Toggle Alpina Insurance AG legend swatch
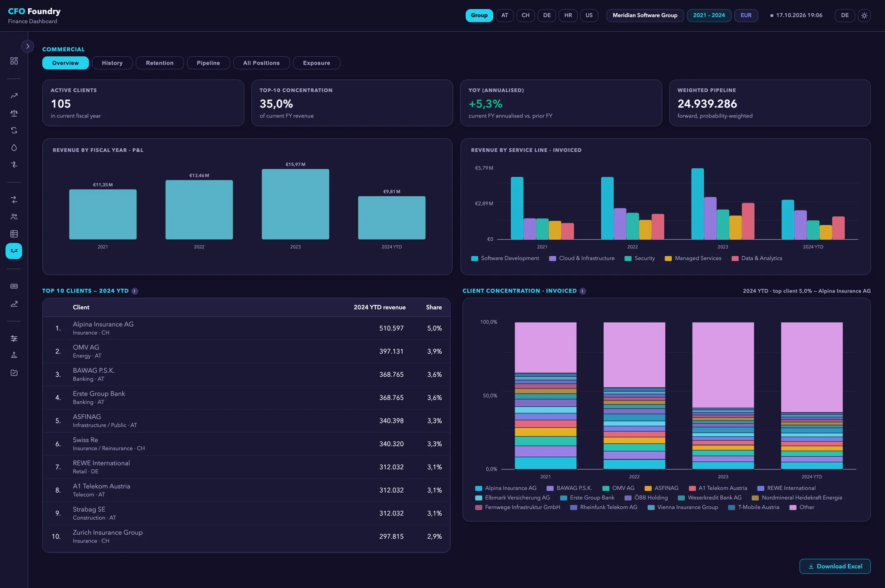The width and height of the screenshot is (885, 588). 478,488
